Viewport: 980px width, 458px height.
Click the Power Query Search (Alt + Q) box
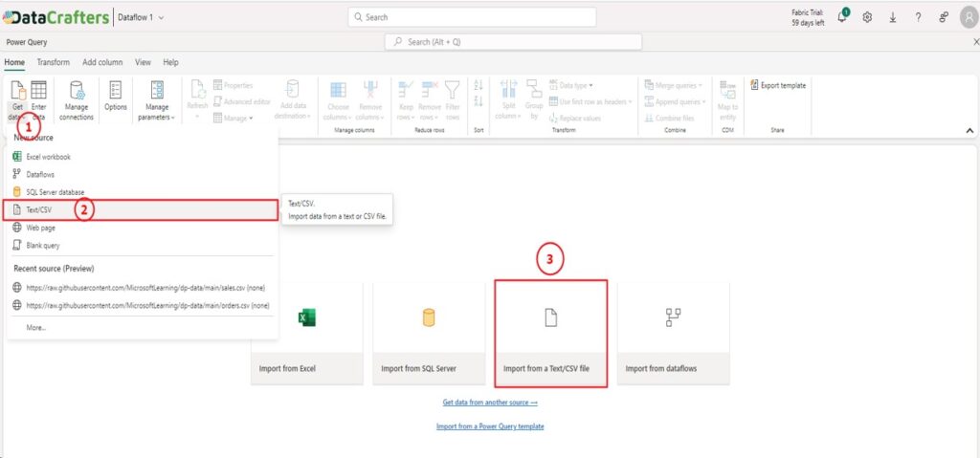click(x=514, y=42)
